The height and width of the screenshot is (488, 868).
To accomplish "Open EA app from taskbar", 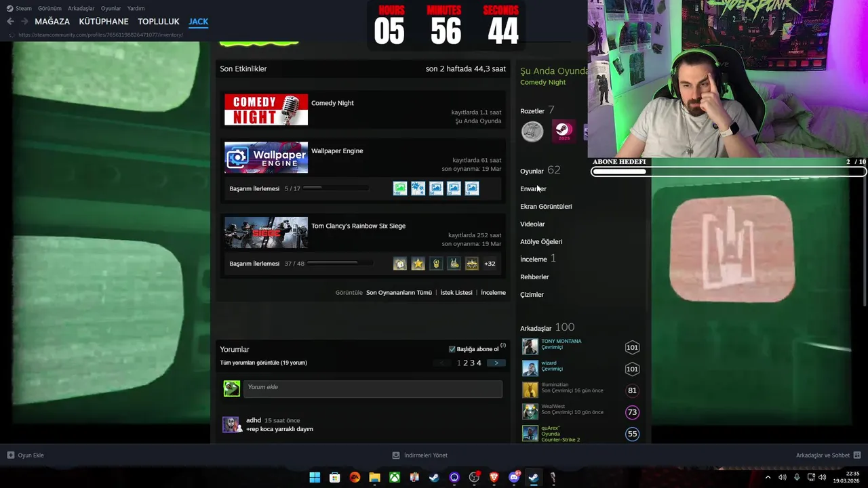I will [x=355, y=477].
